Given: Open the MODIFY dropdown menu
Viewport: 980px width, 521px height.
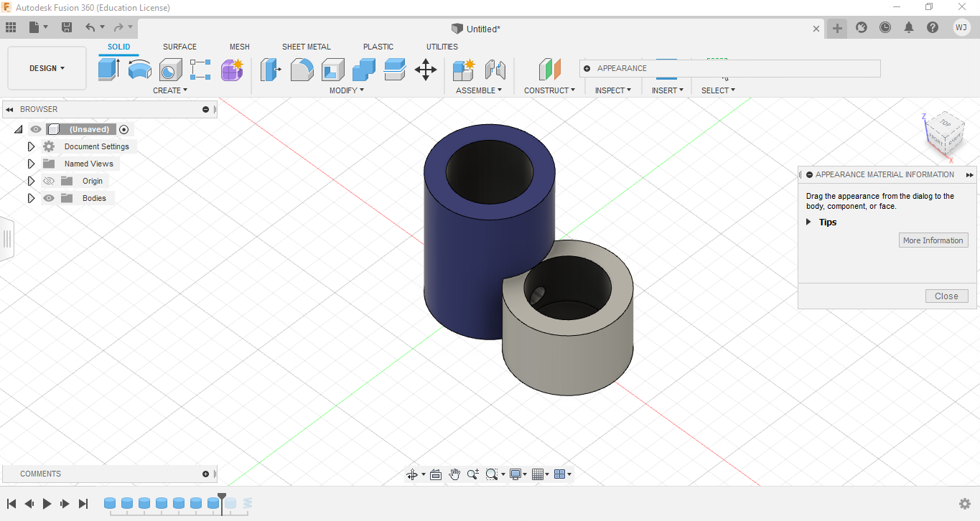Looking at the screenshot, I should [347, 90].
